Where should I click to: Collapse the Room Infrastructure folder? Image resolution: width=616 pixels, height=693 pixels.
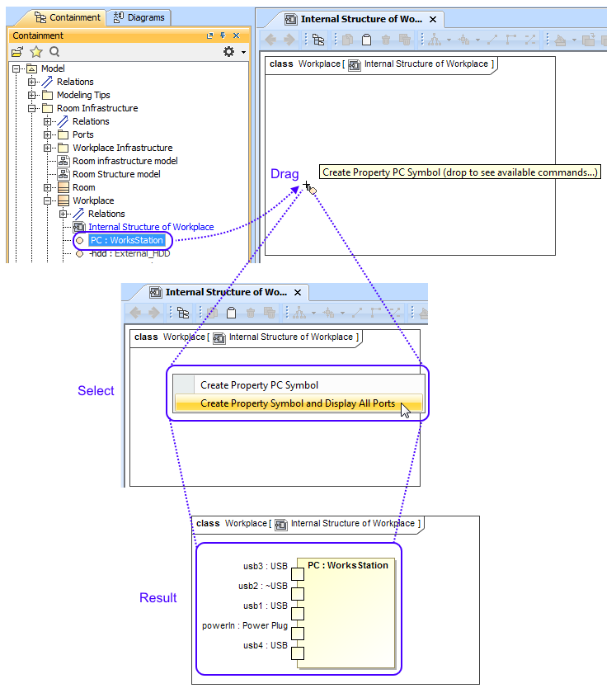point(32,108)
